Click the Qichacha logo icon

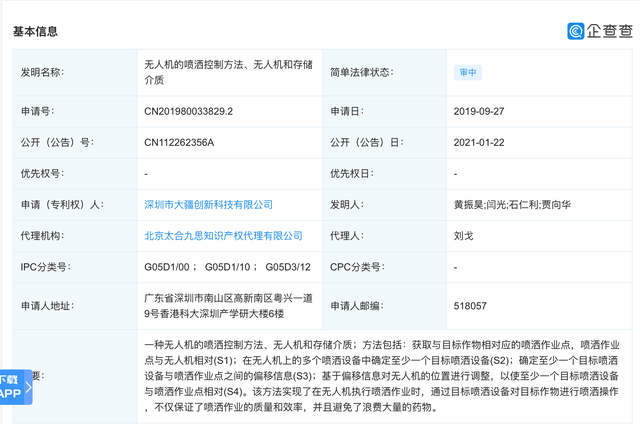(577, 31)
